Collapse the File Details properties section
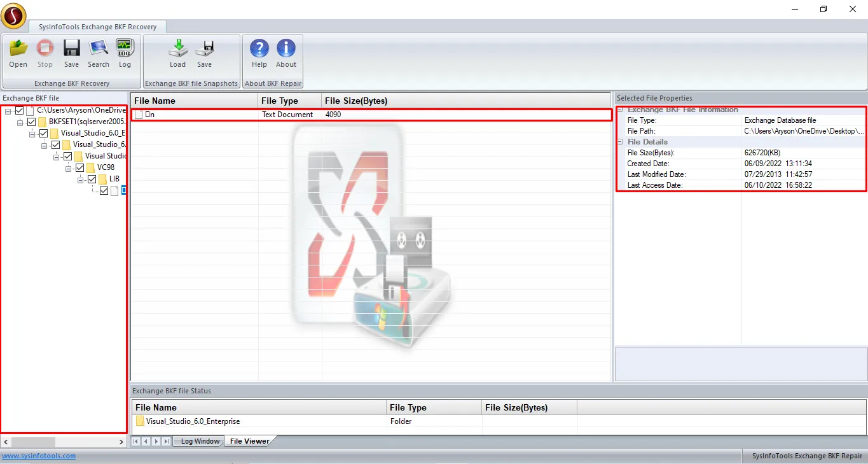 [x=620, y=142]
